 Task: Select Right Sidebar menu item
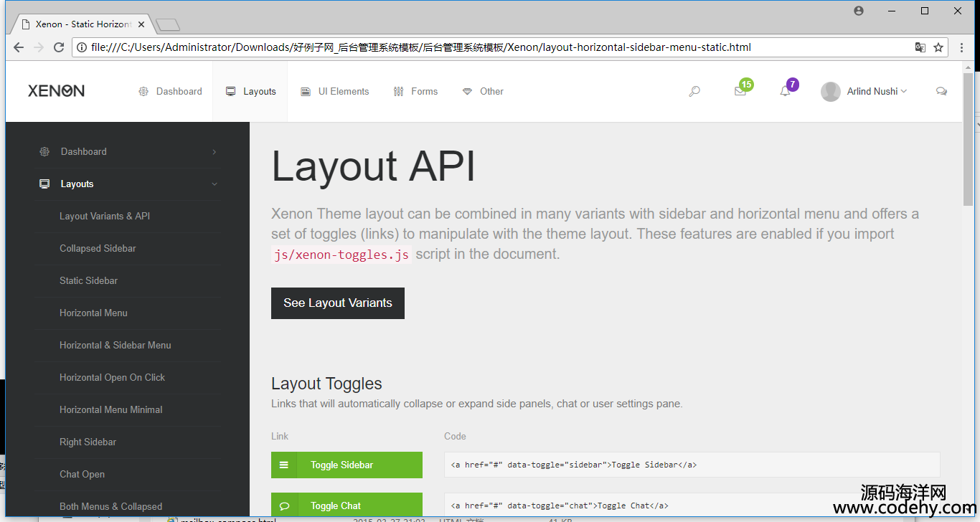coord(88,442)
